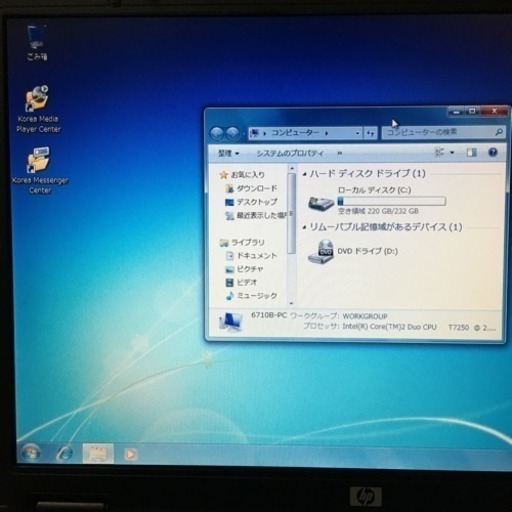512x512 pixels.
Task: Close the Computer Explorer window
Action: coord(494,111)
